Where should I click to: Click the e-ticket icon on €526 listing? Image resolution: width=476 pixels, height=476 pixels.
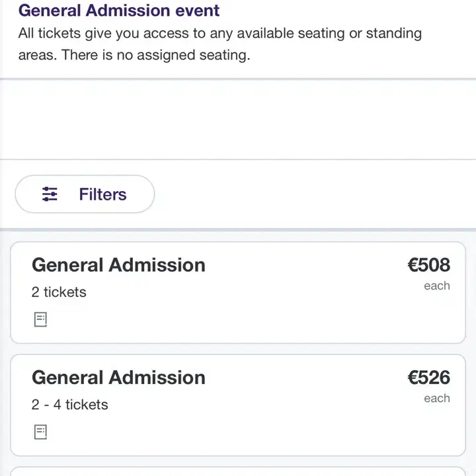coord(40,432)
